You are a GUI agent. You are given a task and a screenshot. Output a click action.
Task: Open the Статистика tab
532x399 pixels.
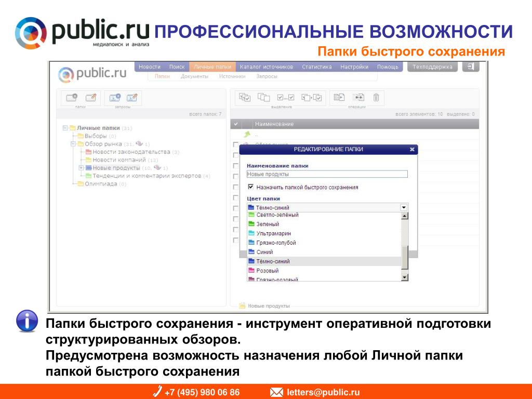tap(317, 67)
